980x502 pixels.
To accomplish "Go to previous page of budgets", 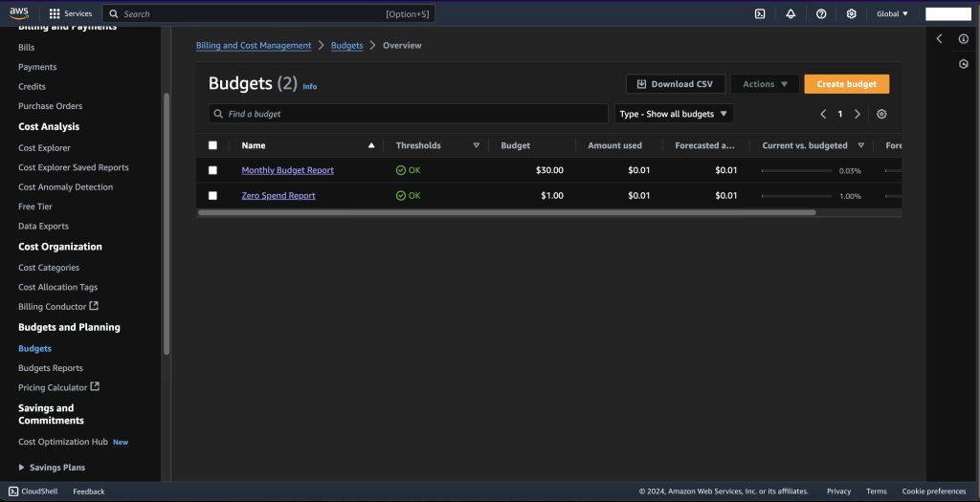I will [823, 114].
